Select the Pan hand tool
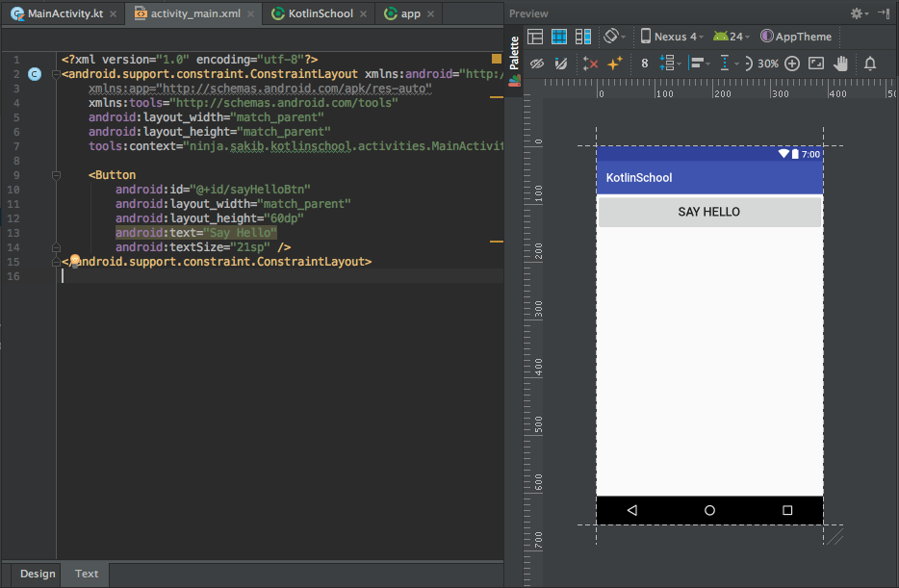Screen dimensions: 899x588 click(840, 64)
